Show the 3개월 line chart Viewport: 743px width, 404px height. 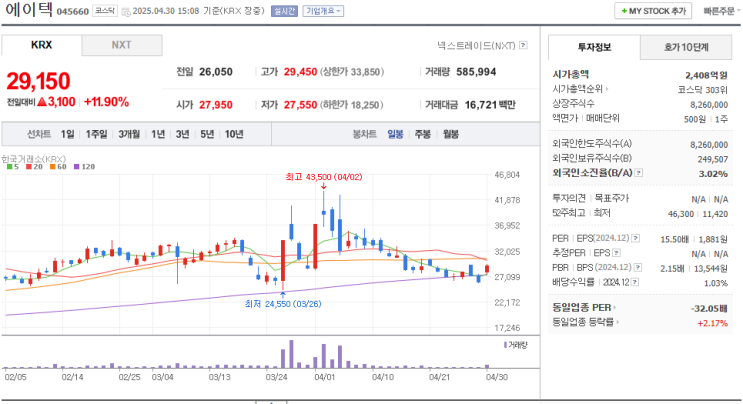(x=129, y=135)
